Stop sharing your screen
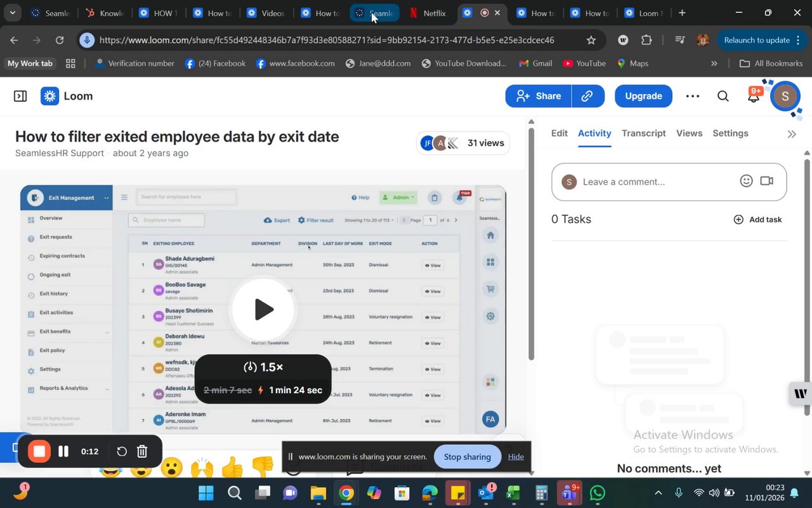The height and width of the screenshot is (508, 812). [468, 457]
